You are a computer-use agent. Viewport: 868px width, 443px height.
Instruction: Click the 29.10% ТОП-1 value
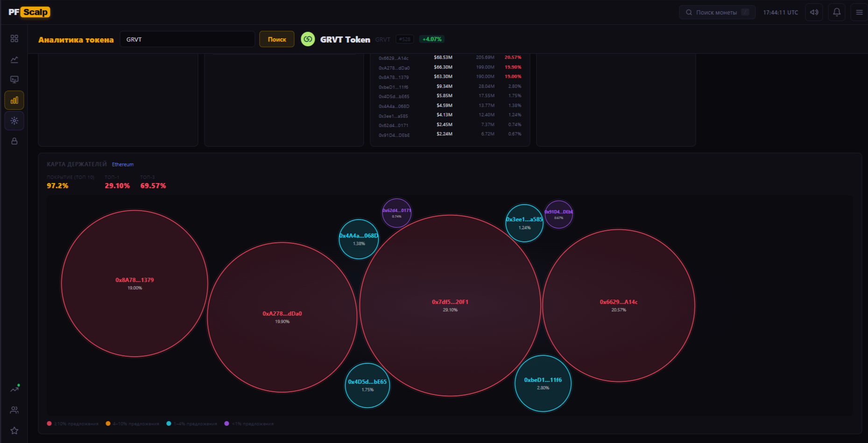point(117,186)
